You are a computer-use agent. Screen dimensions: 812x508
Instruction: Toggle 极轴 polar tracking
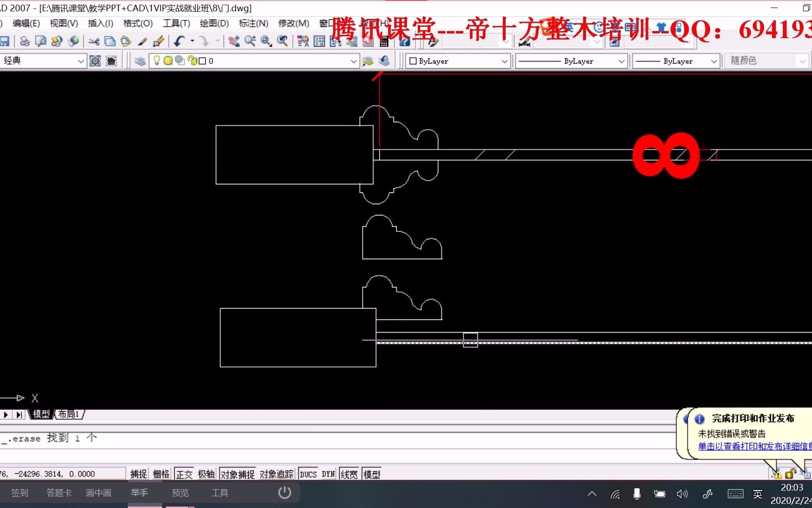(206, 474)
